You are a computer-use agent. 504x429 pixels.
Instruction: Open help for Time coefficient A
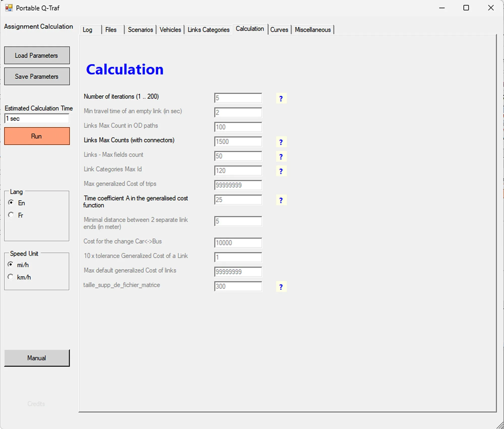coord(281,200)
